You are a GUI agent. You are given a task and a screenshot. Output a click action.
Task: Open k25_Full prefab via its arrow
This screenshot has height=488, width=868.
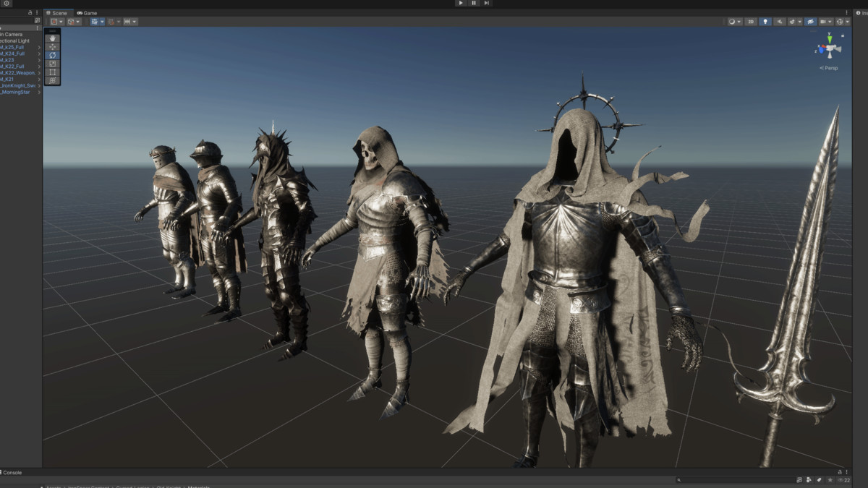click(x=39, y=48)
